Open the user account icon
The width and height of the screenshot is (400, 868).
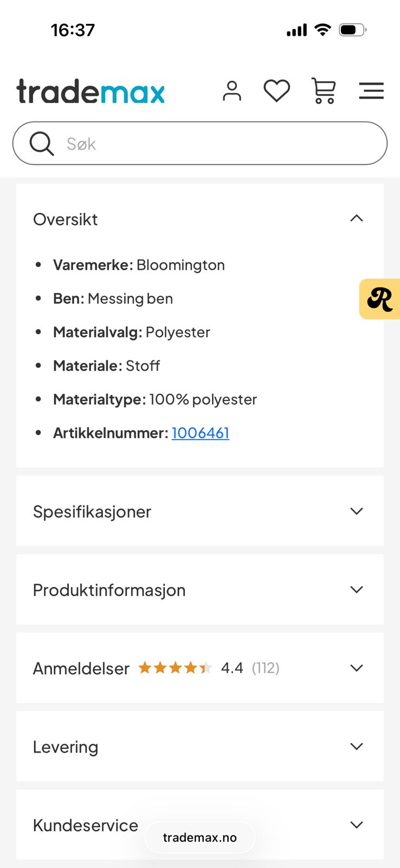[x=232, y=91]
